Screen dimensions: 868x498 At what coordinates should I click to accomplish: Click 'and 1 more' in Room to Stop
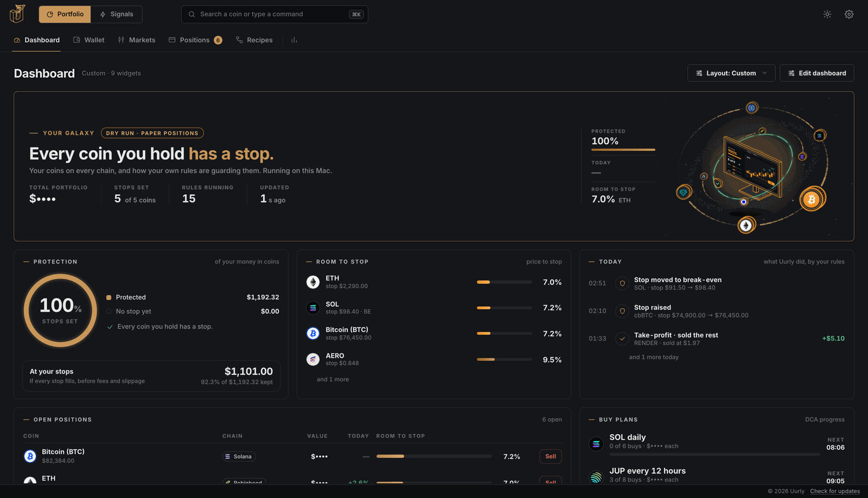[x=333, y=379]
